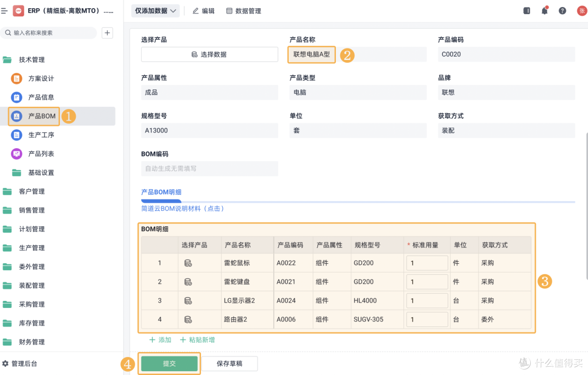This screenshot has width=588, height=375.
Task: Collapse the 技术管理 folder
Action: [24, 60]
